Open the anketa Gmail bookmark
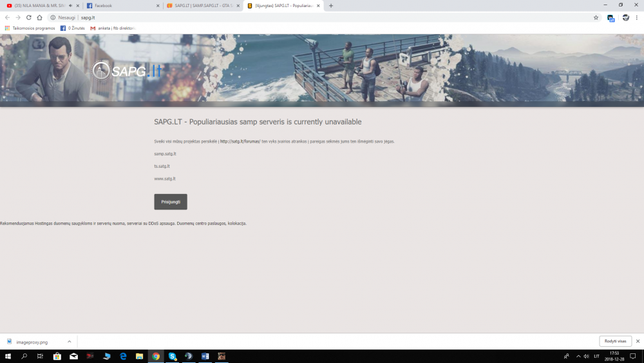Image resolution: width=644 pixels, height=363 pixels. (113, 28)
